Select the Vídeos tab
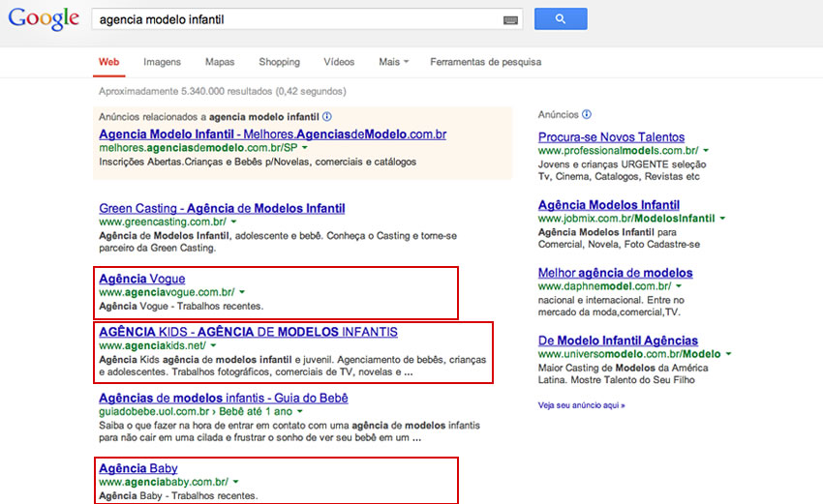823x504 pixels. point(339,62)
